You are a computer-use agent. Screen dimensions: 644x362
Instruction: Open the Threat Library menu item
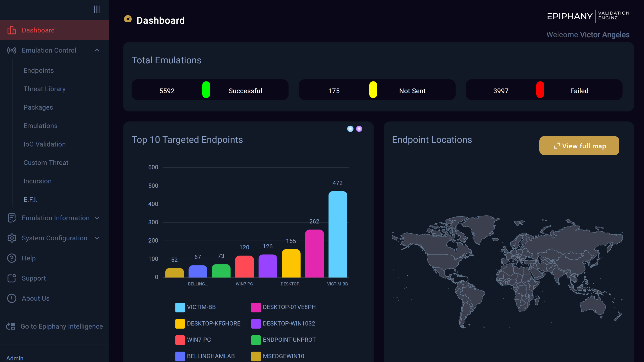[x=44, y=89]
